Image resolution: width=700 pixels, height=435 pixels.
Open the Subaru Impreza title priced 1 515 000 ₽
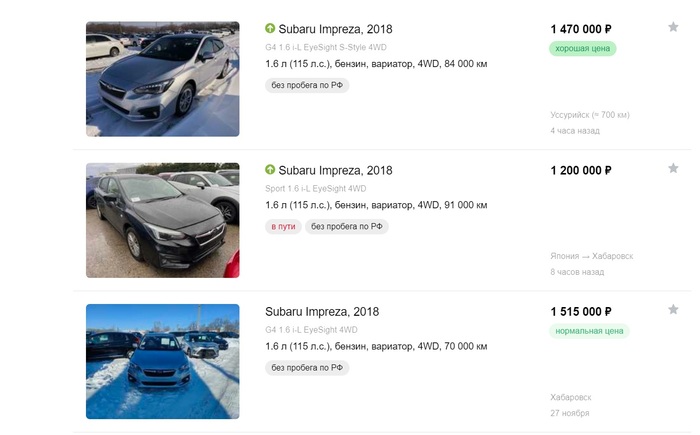click(x=322, y=312)
